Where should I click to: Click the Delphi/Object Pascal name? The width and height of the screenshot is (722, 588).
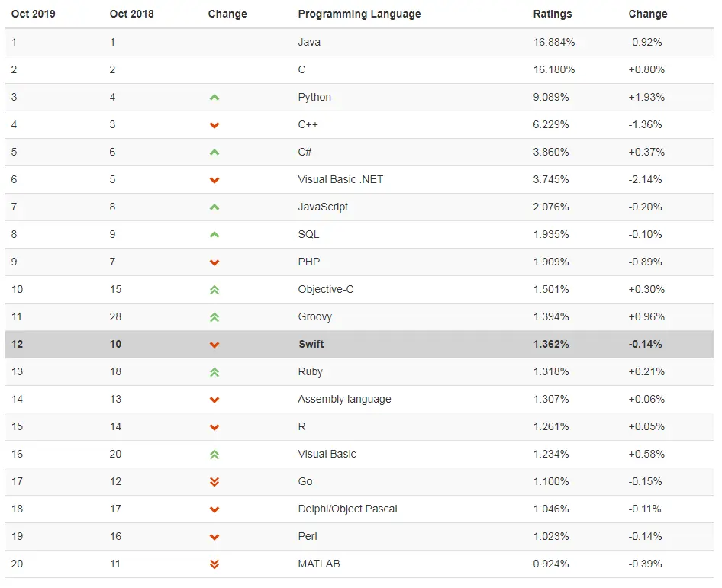[347, 509]
